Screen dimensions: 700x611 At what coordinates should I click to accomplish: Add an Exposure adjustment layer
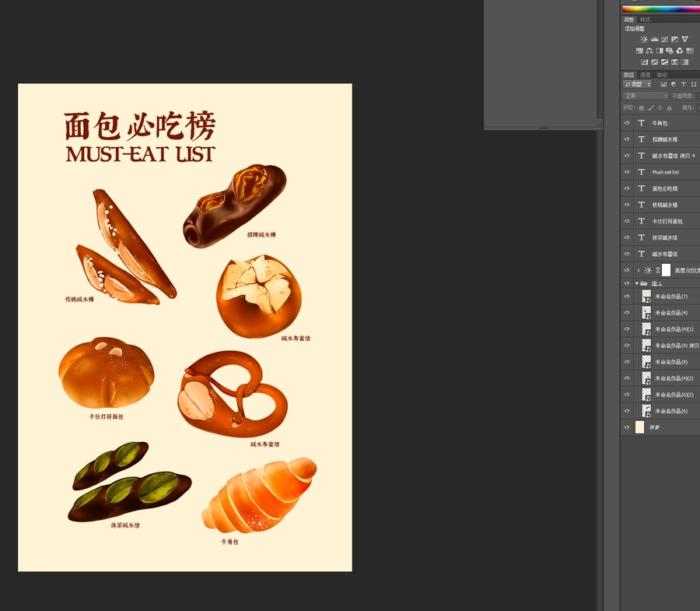[x=674, y=39]
